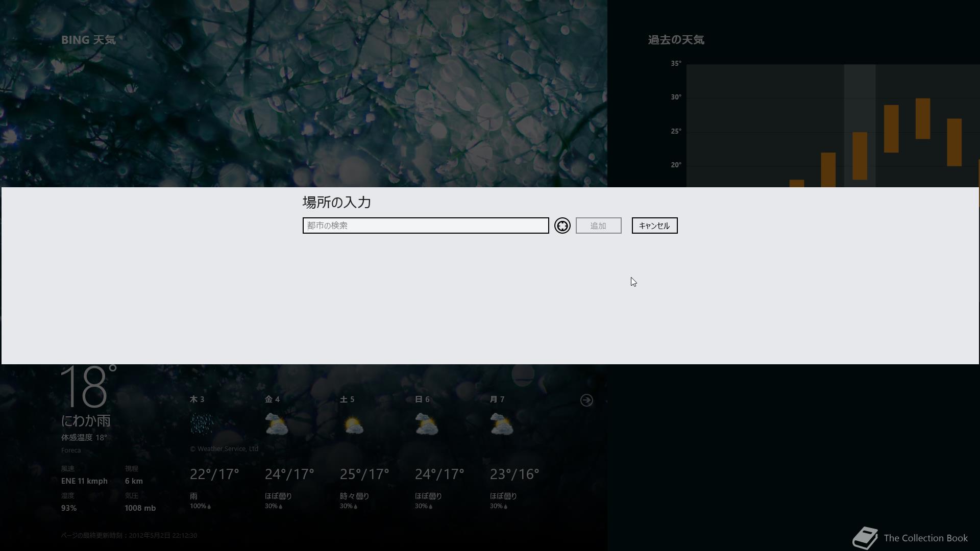The image size is (980, 551).
Task: Click the 18° current temperature
Action: pos(89,386)
